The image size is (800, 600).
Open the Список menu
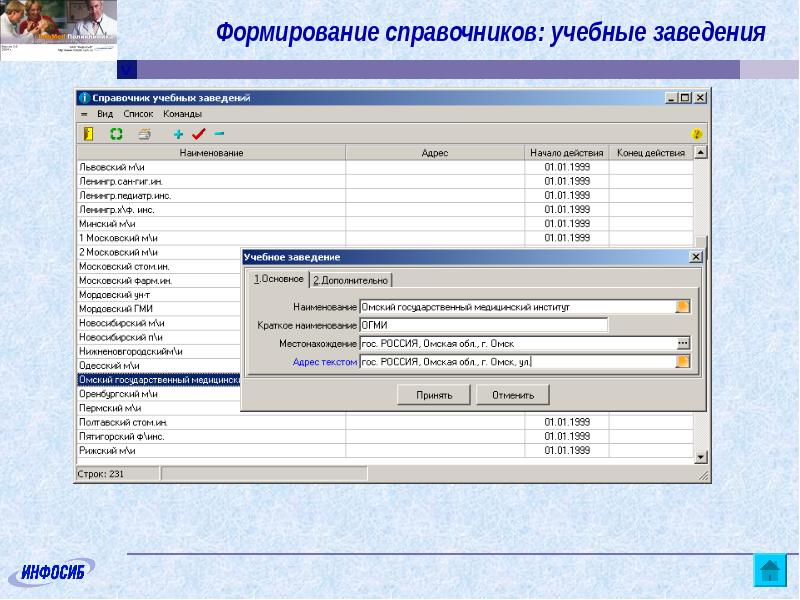(138, 114)
